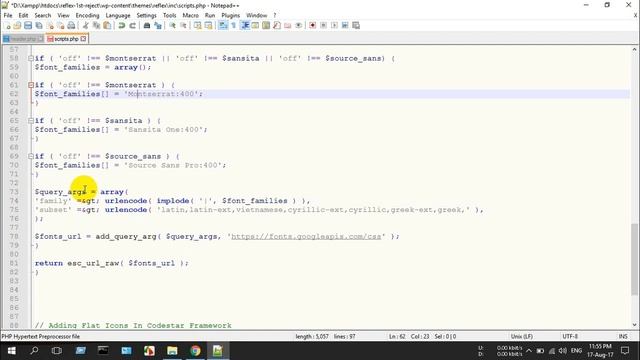This screenshot has height=360, width=640.
Task: Open the View menu
Action: click(x=63, y=15)
